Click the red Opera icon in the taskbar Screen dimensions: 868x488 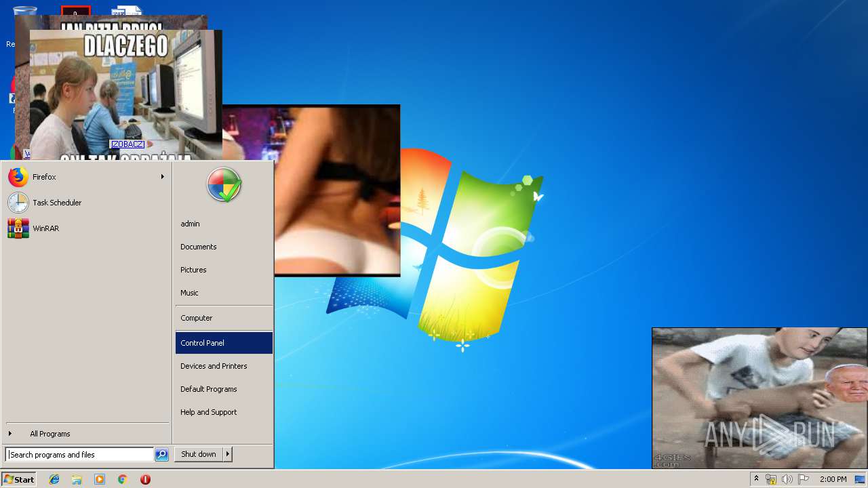(145, 479)
